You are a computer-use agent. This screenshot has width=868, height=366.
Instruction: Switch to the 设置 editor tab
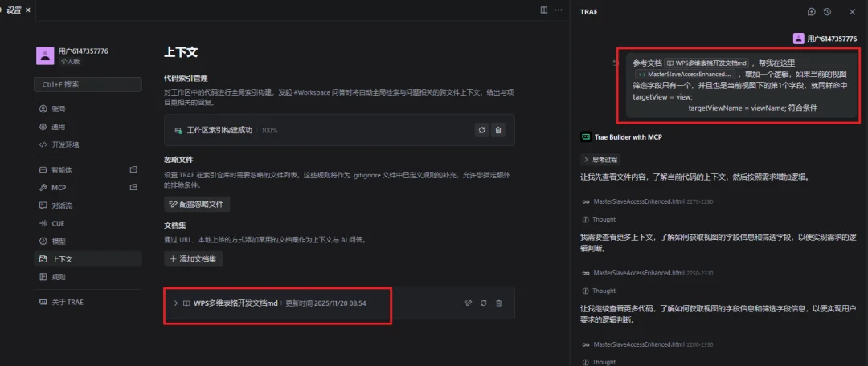click(14, 10)
